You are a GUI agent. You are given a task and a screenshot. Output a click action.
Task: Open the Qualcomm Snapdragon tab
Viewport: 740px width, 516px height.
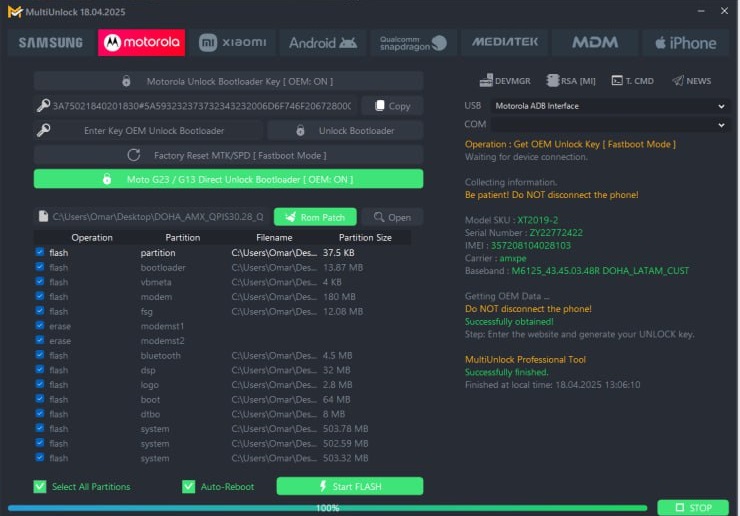[x=413, y=42]
